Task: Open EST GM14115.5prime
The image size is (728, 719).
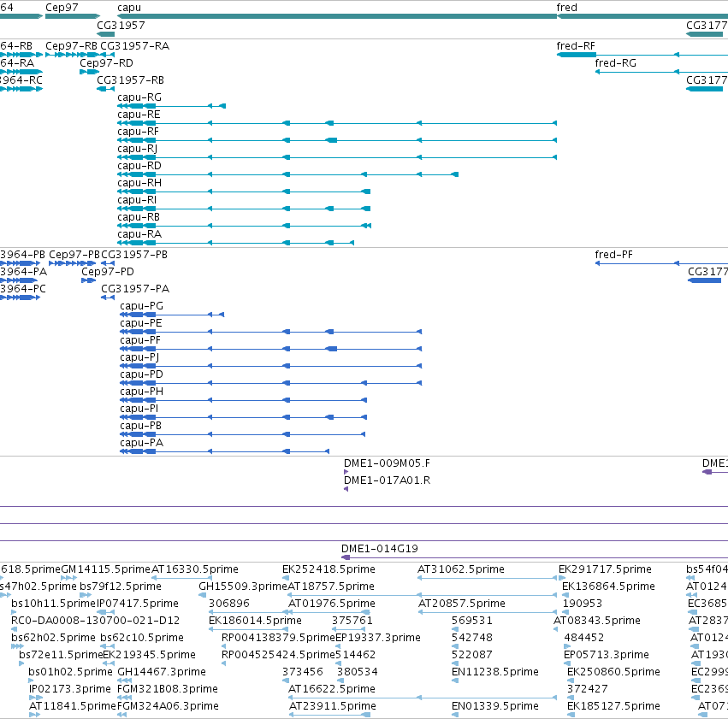Action: click(x=106, y=569)
